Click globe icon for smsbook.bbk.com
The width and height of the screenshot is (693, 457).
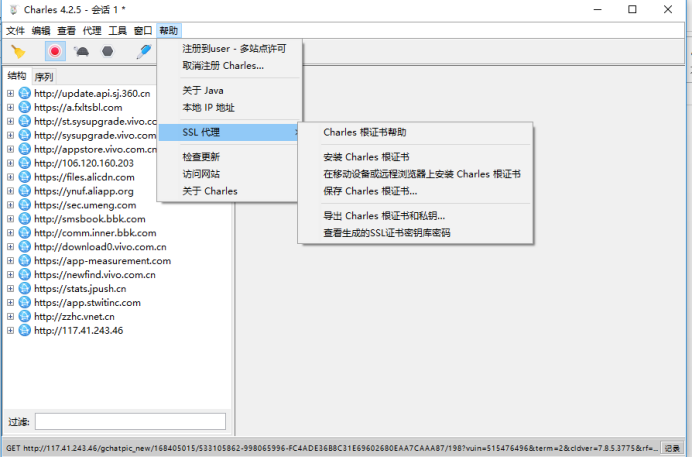pos(25,219)
